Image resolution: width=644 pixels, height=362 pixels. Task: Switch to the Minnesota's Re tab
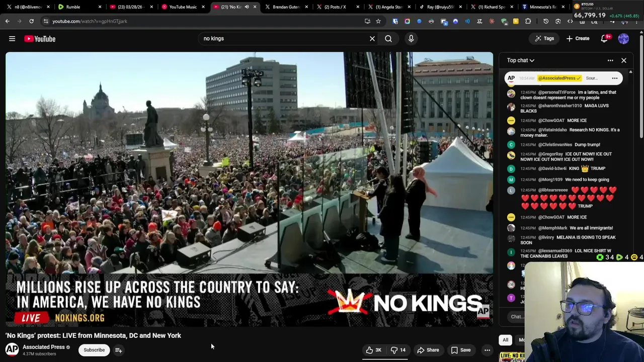coord(544,7)
